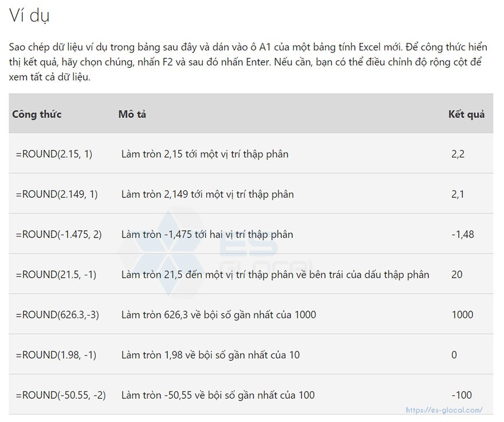504x422 pixels.
Task: Select description 'Làm tròn 2,15 tới một vị trí'
Action: (x=205, y=154)
